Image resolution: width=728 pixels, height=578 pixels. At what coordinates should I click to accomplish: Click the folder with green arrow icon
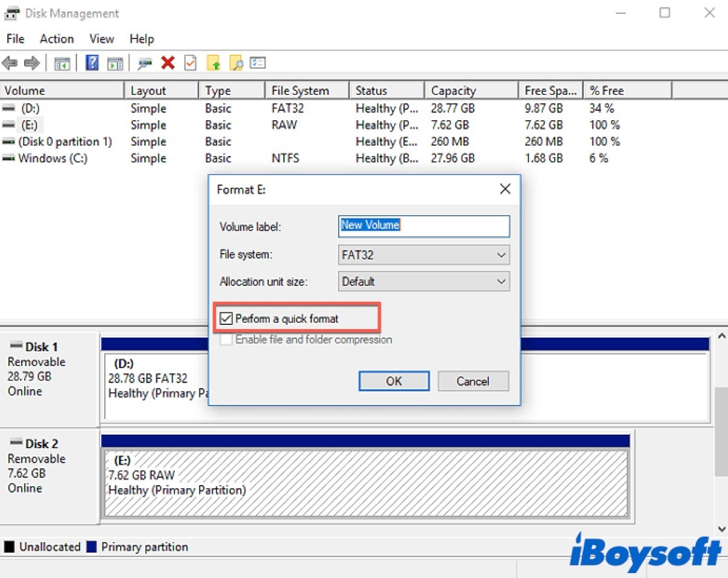click(214, 63)
